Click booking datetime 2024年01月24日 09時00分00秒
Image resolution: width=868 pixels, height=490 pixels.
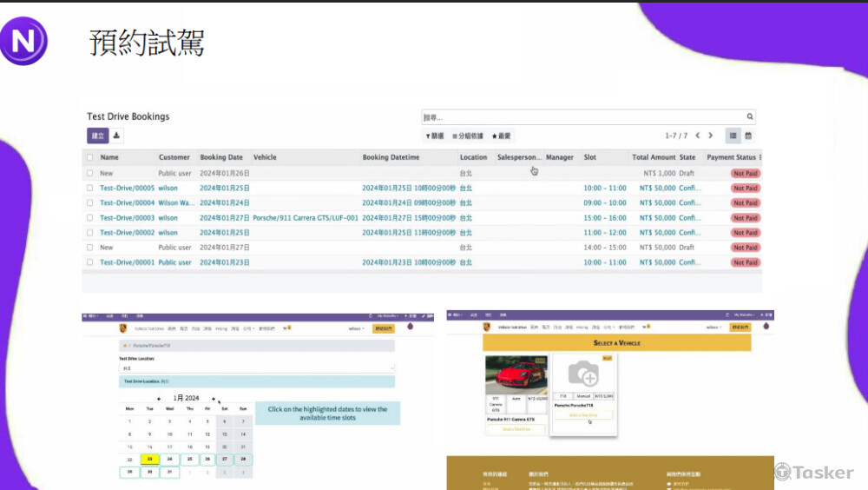point(409,203)
